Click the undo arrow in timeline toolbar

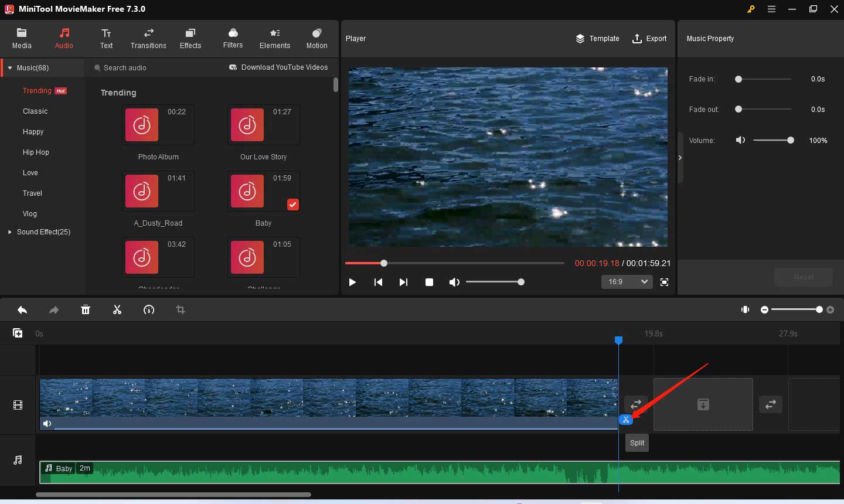22,309
